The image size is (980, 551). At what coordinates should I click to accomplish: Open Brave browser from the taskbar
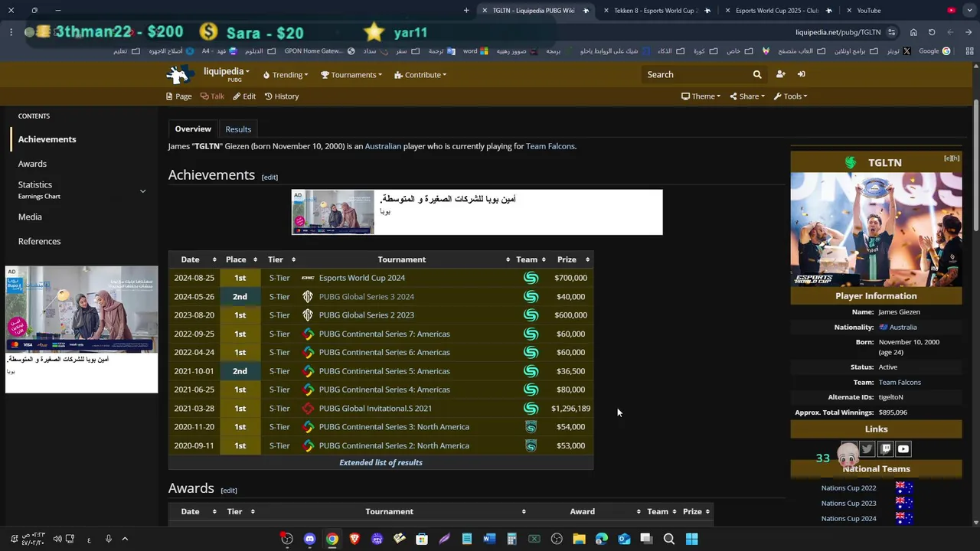pos(354,539)
